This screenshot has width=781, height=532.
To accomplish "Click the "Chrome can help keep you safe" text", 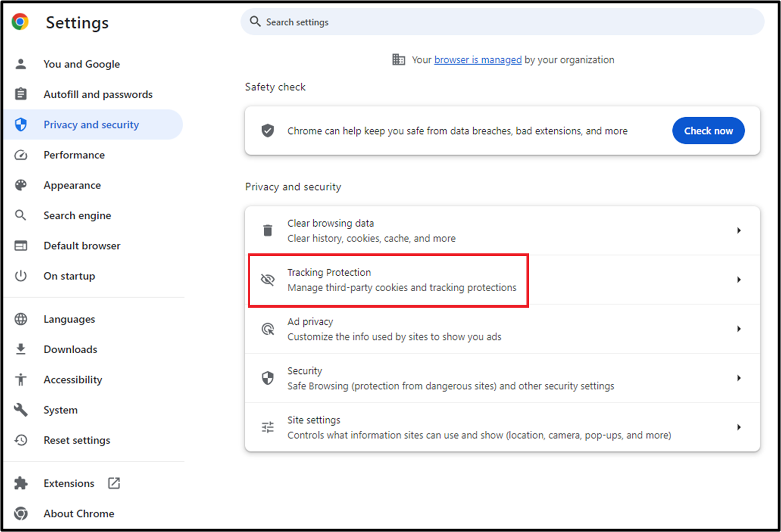I will coord(457,131).
